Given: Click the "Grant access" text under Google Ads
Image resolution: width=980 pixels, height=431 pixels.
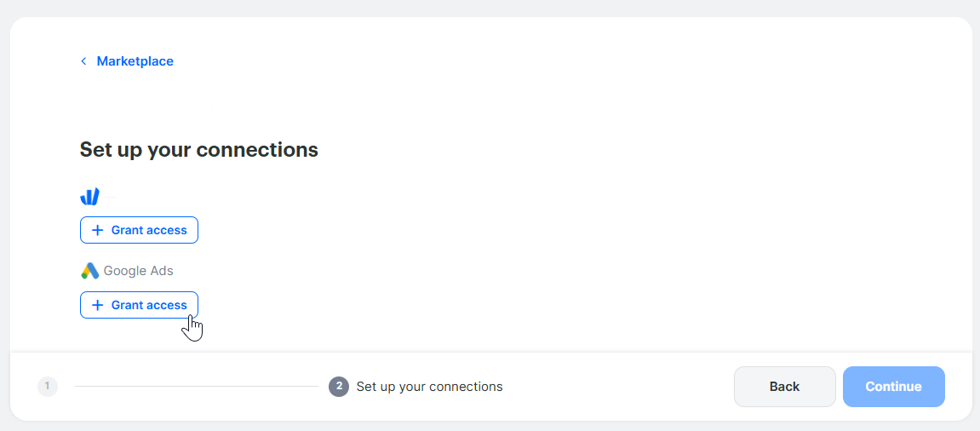Looking at the screenshot, I should (x=149, y=305).
